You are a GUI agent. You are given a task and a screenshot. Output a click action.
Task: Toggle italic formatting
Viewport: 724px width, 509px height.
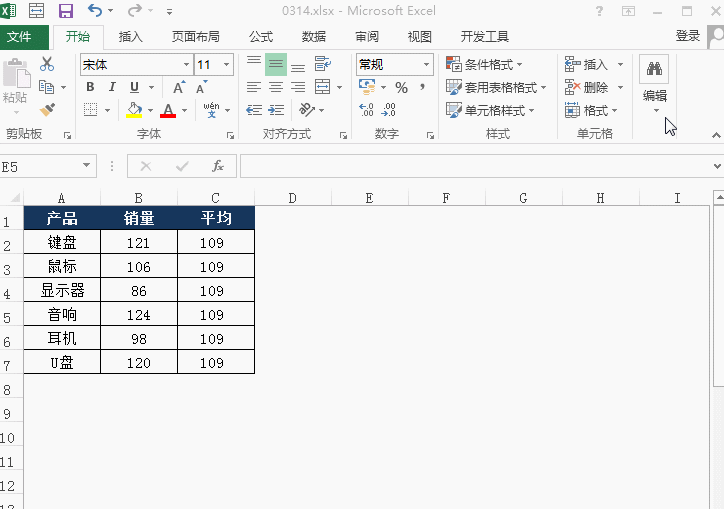point(112,87)
